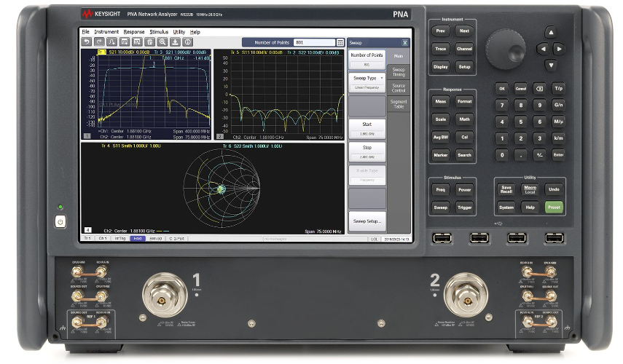Click the Start frequency softkey
Viewport: 623px width, 364px height.
(x=367, y=129)
